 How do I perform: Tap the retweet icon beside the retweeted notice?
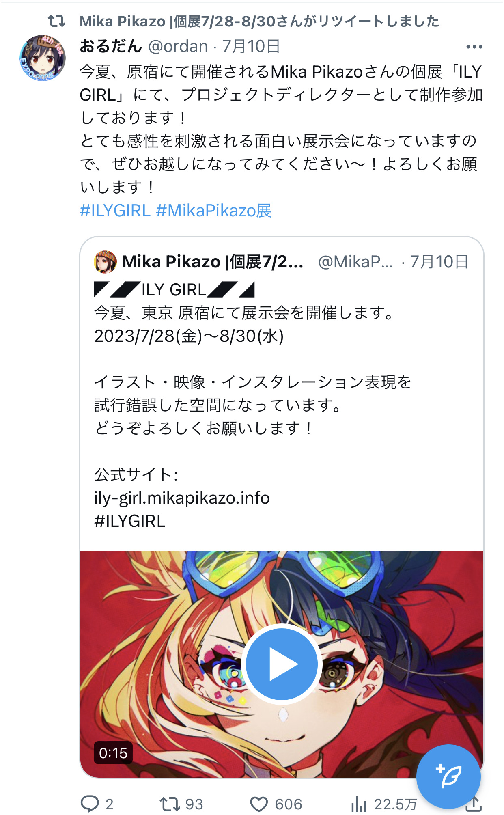[56, 21]
